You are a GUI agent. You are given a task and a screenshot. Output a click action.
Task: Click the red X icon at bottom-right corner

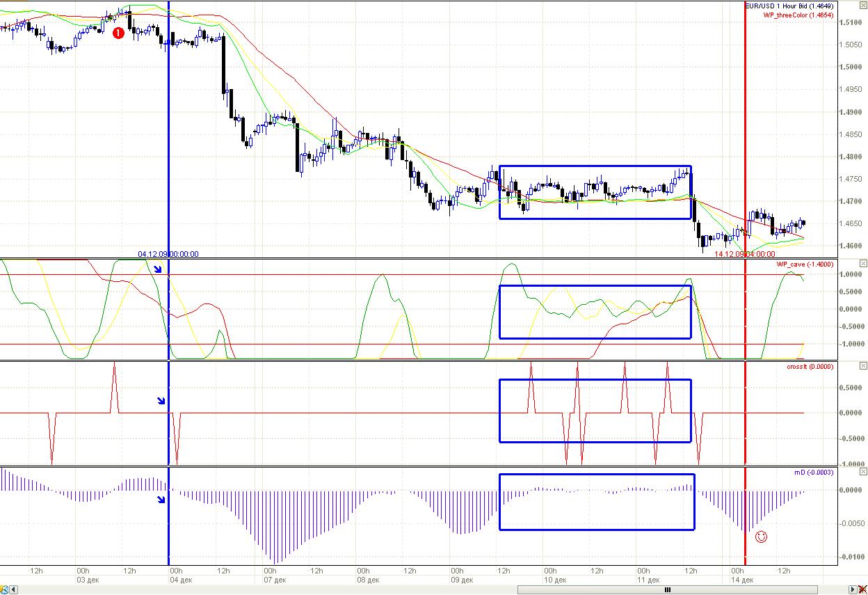click(x=862, y=589)
